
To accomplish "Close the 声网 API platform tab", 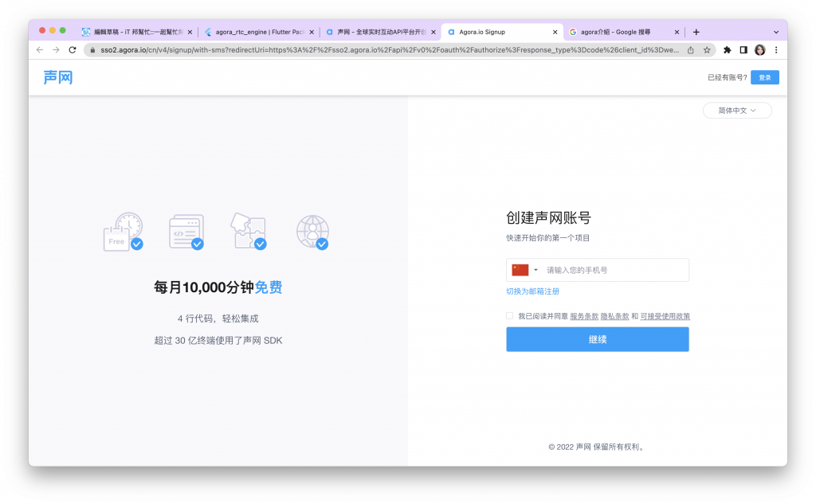I will [x=433, y=32].
